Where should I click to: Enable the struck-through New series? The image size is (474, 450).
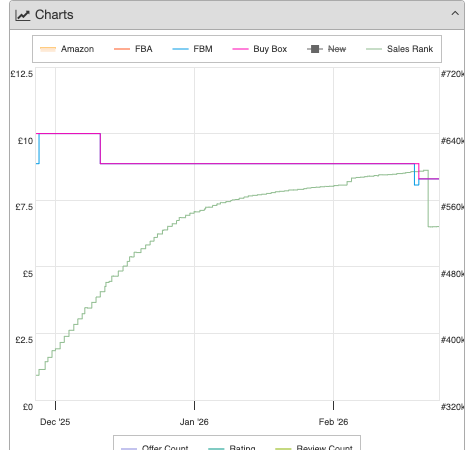(326, 49)
